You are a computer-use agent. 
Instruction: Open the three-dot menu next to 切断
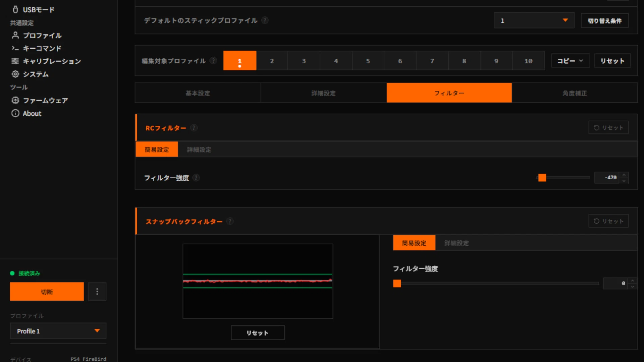(97, 292)
